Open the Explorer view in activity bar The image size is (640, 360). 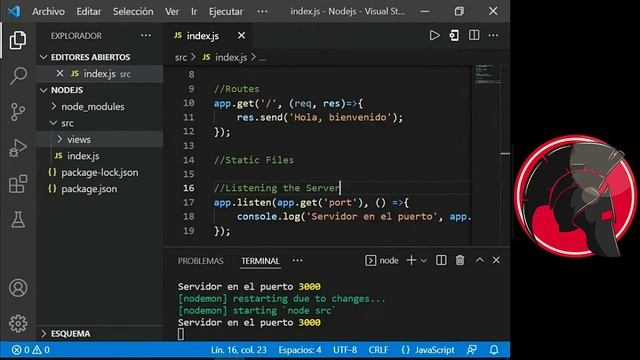pos(18,40)
